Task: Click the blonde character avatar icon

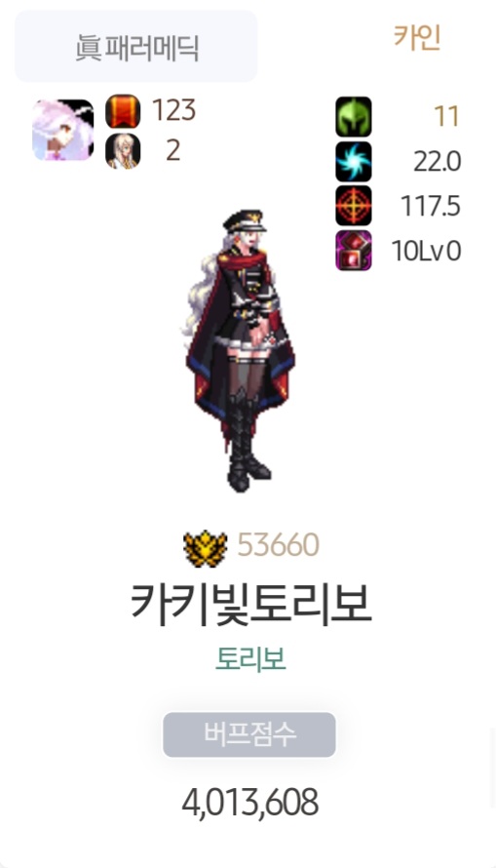Action: pyautogui.click(x=123, y=150)
